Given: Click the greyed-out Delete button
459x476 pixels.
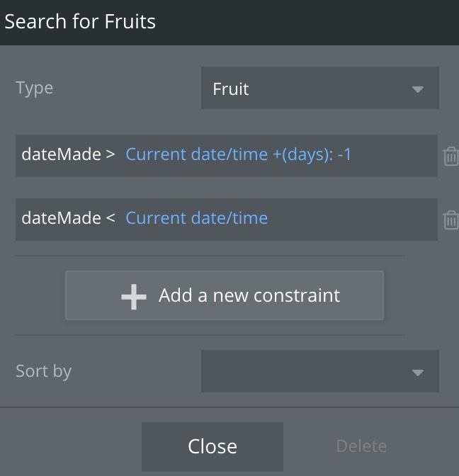Looking at the screenshot, I should pos(361,446).
